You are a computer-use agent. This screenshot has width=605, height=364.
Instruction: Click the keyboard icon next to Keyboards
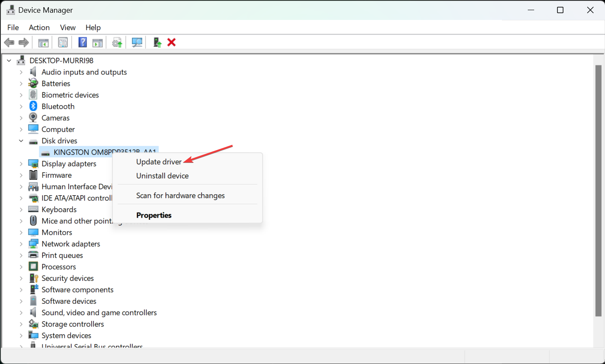click(33, 209)
